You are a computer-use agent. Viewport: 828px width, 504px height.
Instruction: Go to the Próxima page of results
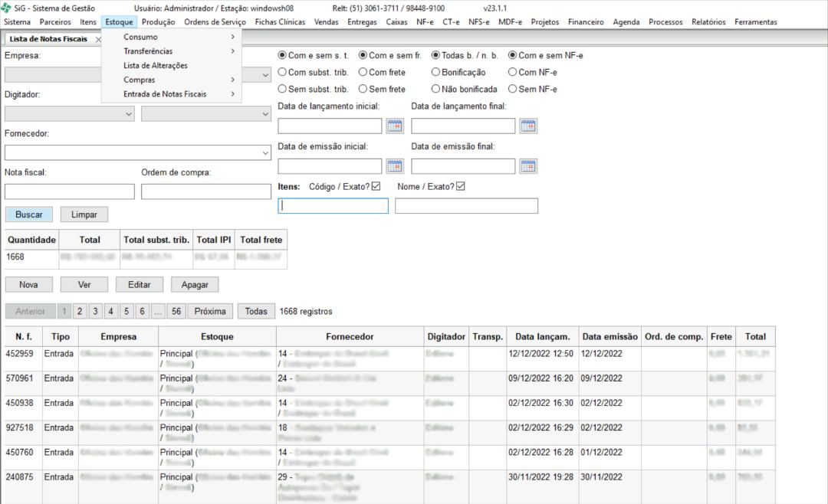(209, 311)
